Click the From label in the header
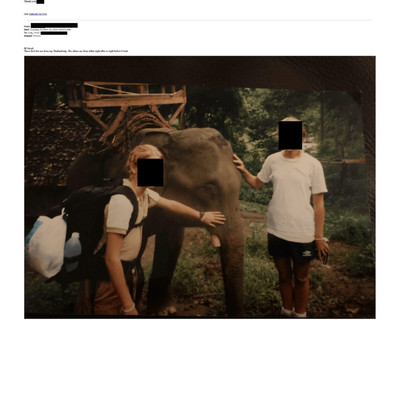The width and height of the screenshot is (400, 400). 27,26
